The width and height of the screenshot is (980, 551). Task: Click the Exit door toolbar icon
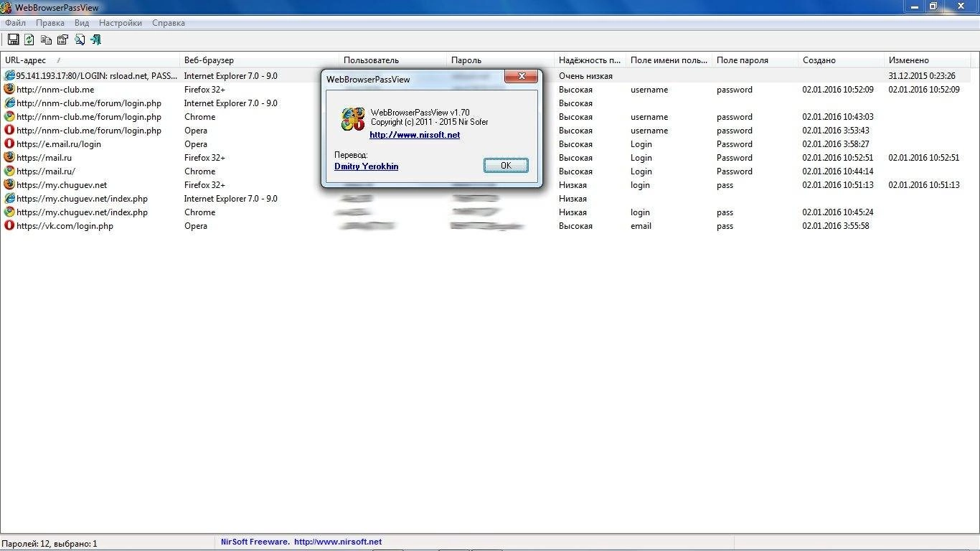(x=95, y=40)
